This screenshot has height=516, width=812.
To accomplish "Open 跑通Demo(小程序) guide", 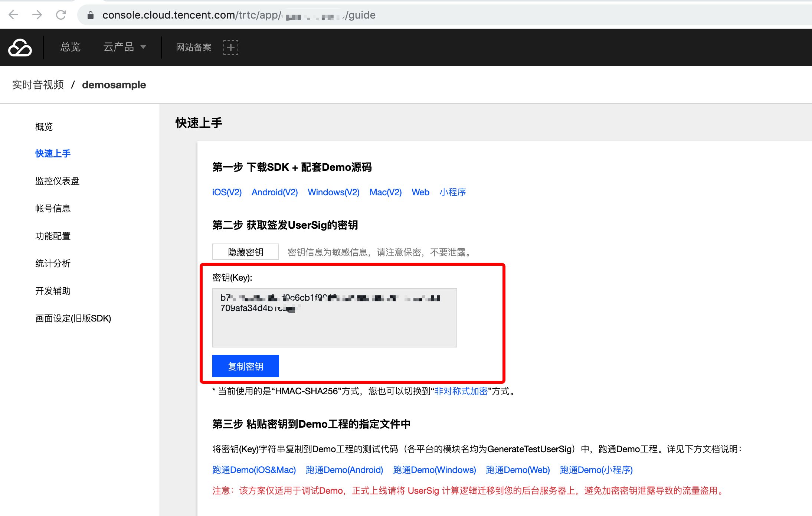I will click(596, 470).
